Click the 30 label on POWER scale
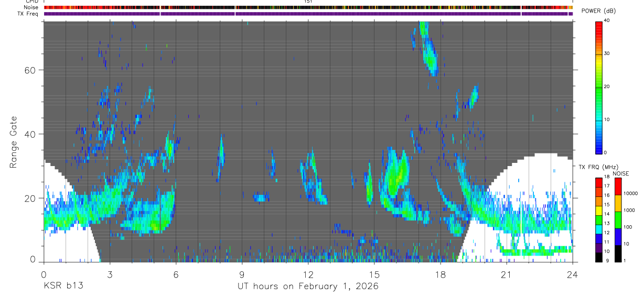This screenshot has height=297, width=644. (607, 54)
